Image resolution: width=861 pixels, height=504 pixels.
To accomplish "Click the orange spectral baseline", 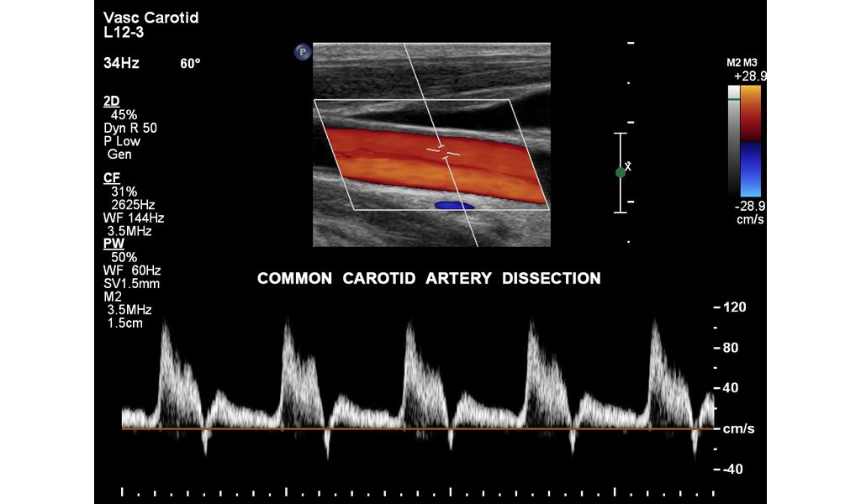I will point(417,429).
